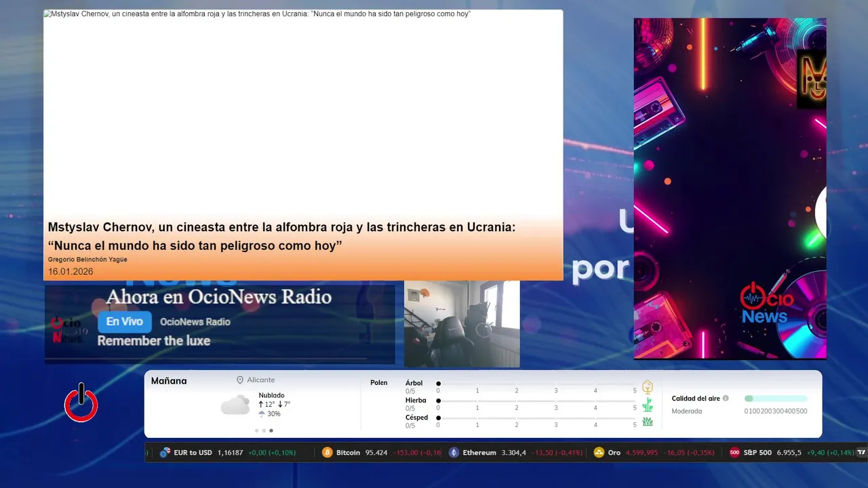Click the Remember the luxe track title
The width and height of the screenshot is (868, 488).
[x=154, y=341]
